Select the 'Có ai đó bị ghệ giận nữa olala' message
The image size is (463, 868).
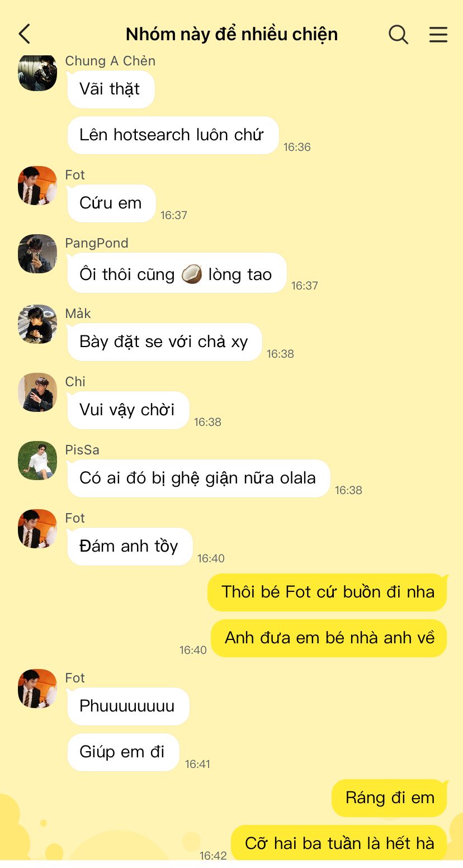(x=199, y=478)
